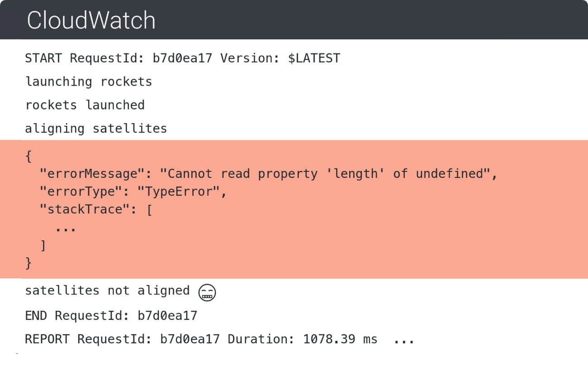Viewport: 588px width, 380px height.
Task: Click the word REPORT in the last log line
Action: [x=47, y=339]
